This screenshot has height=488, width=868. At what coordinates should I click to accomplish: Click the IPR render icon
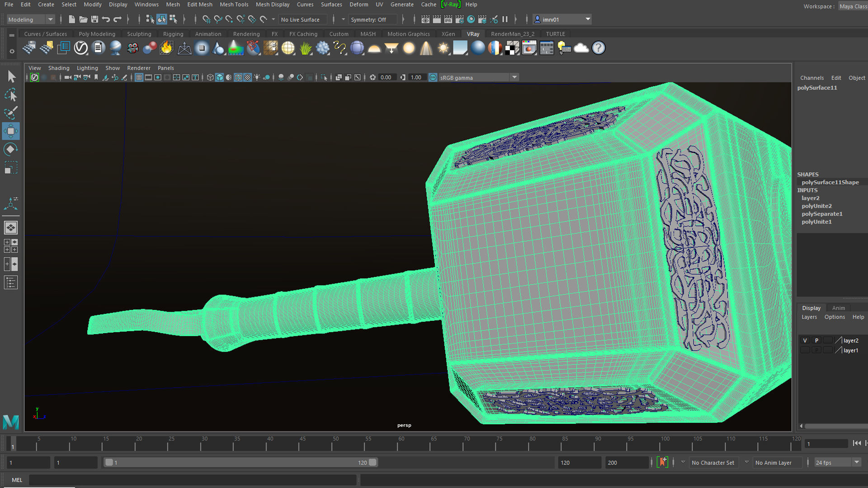coord(448,19)
